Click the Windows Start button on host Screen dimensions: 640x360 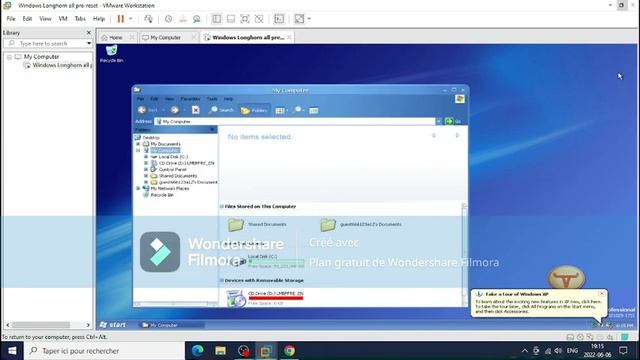[x=12, y=351]
